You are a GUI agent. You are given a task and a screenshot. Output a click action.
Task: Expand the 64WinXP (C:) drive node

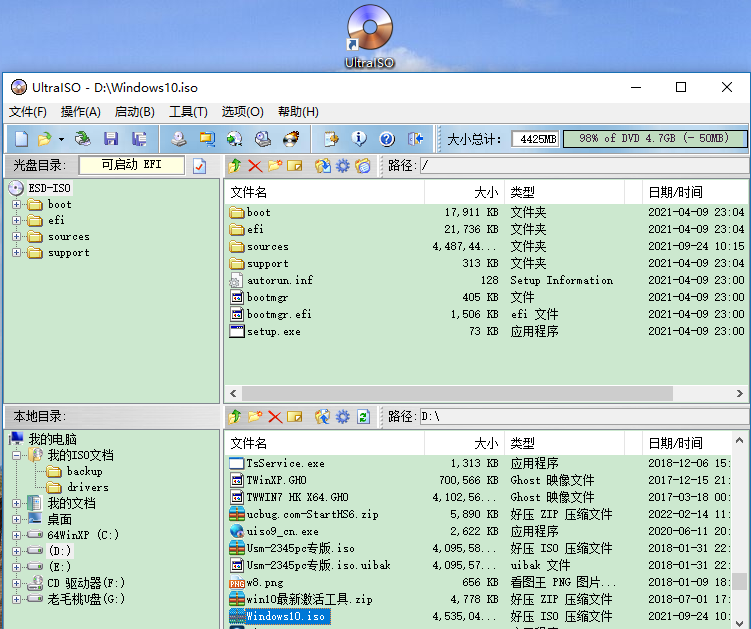tap(17, 535)
